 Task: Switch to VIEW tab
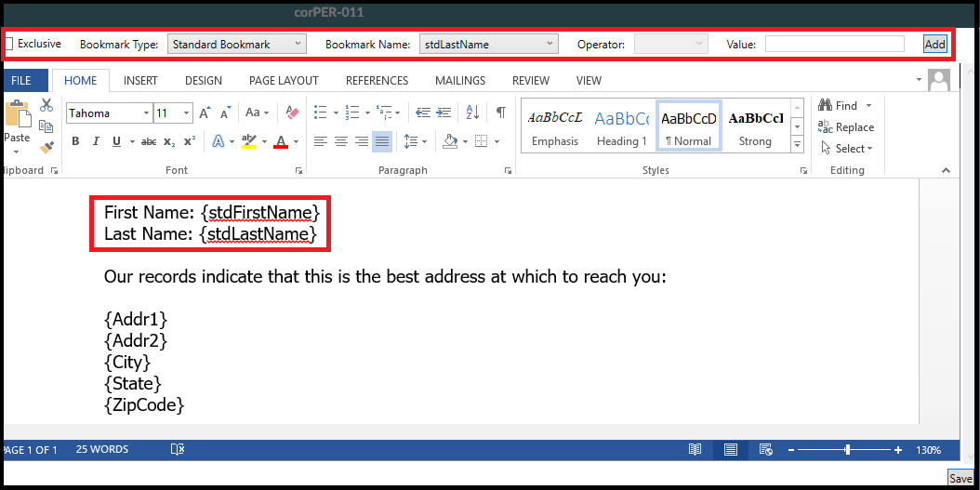(589, 81)
